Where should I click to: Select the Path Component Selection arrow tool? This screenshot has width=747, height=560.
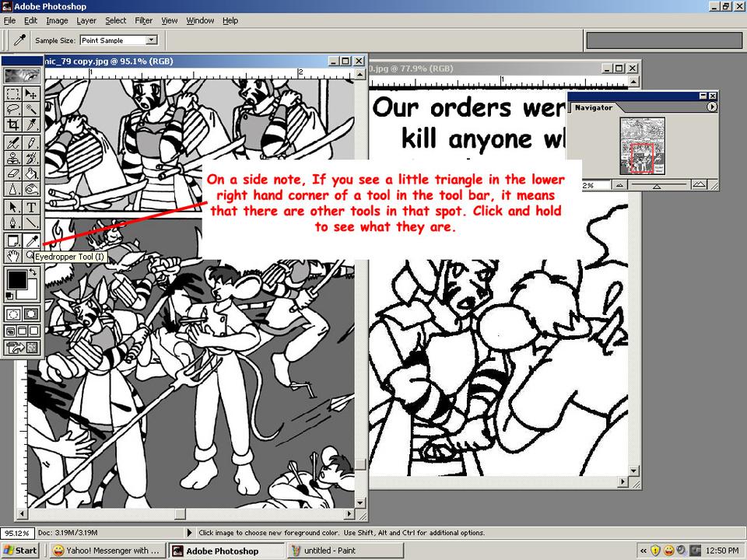(x=13, y=207)
